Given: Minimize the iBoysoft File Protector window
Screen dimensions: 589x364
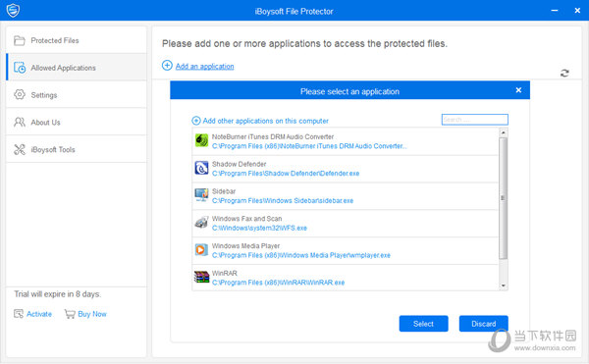Looking at the screenshot, I should coord(554,11).
